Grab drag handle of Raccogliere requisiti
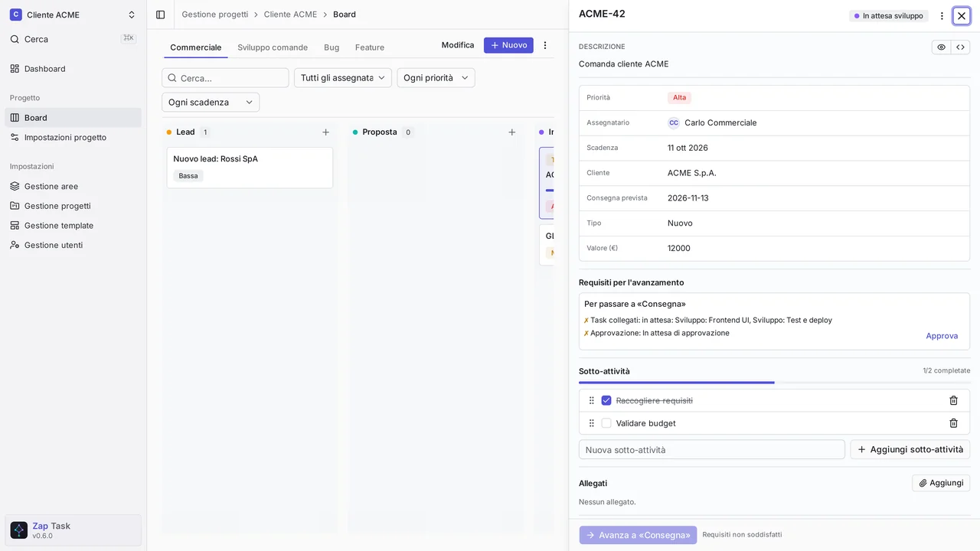 (591, 400)
